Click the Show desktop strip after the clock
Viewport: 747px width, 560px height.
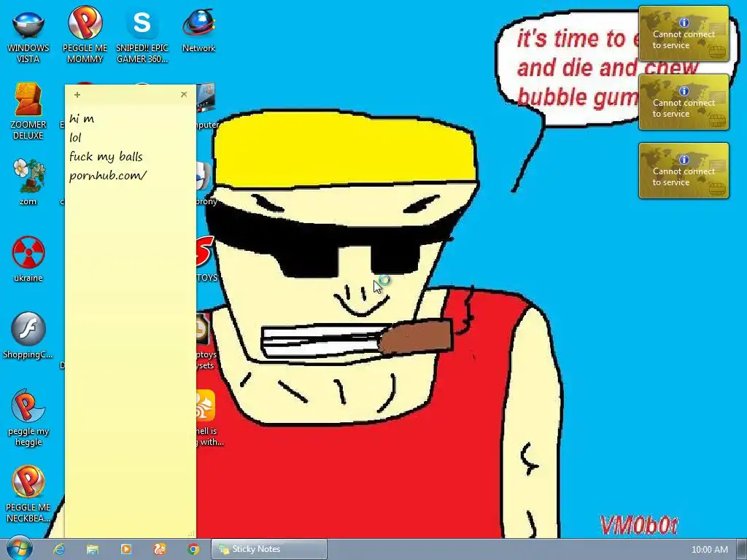(742, 549)
